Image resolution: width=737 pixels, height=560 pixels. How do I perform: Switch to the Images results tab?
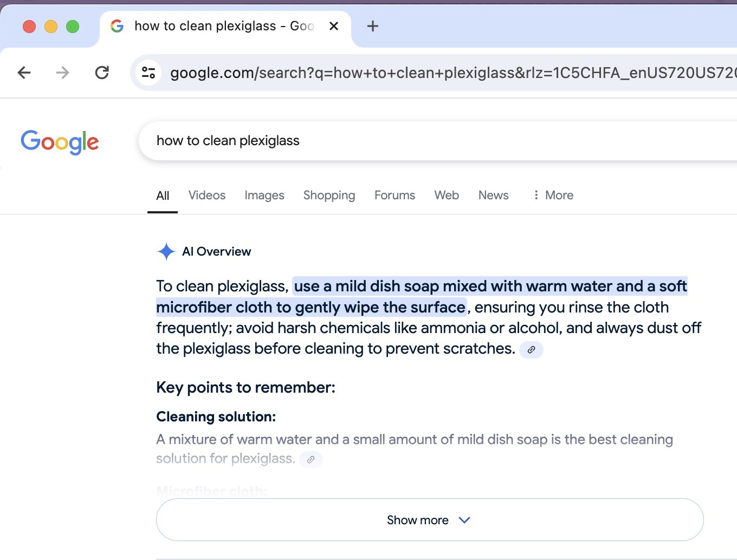264,195
